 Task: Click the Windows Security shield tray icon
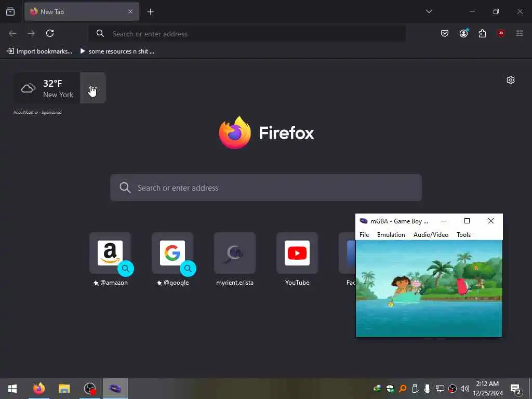(390, 389)
